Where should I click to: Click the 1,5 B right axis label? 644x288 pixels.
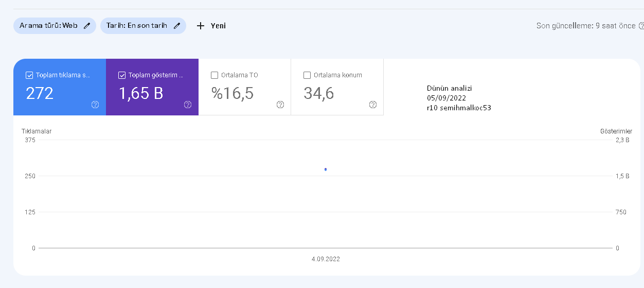622,176
